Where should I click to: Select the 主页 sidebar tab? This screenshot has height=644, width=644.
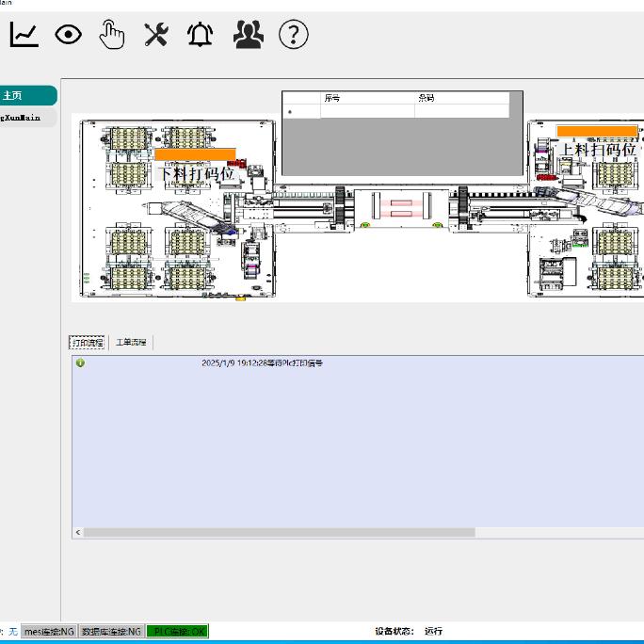tap(26, 95)
